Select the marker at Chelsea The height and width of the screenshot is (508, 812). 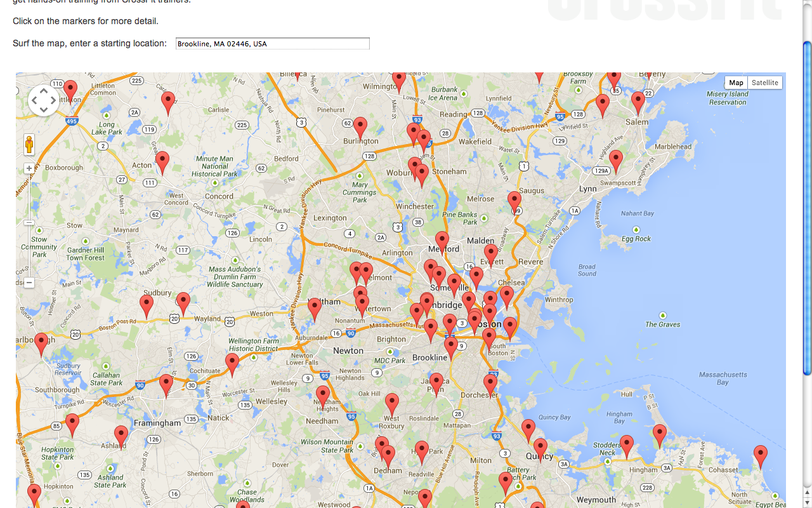tap(506, 298)
